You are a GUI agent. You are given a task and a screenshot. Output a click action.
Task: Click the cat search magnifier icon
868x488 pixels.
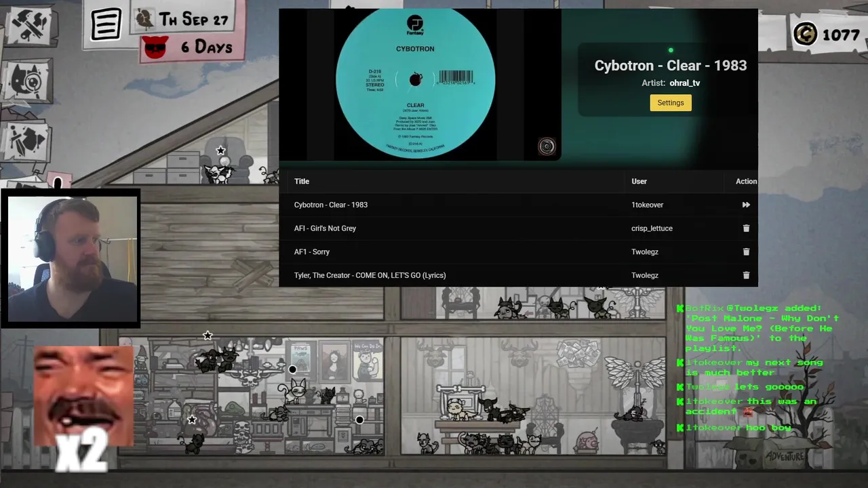27,81
